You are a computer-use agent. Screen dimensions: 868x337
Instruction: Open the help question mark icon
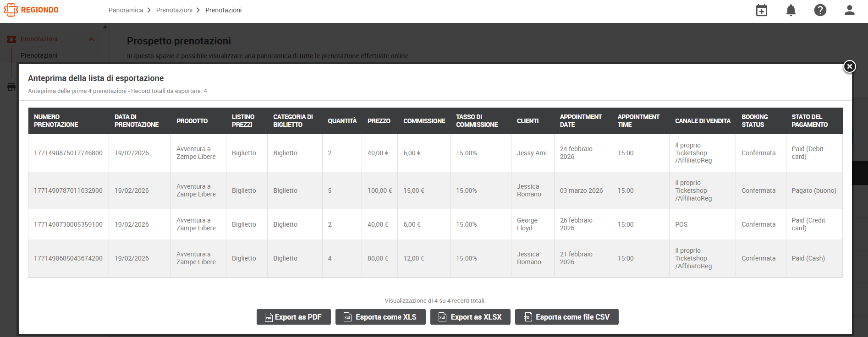820,10
